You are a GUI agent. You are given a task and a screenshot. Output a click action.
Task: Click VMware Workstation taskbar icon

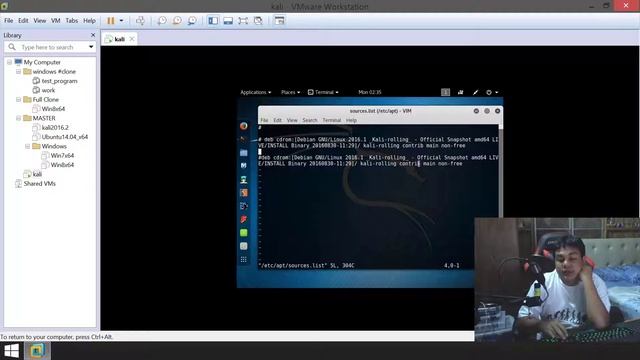37,351
